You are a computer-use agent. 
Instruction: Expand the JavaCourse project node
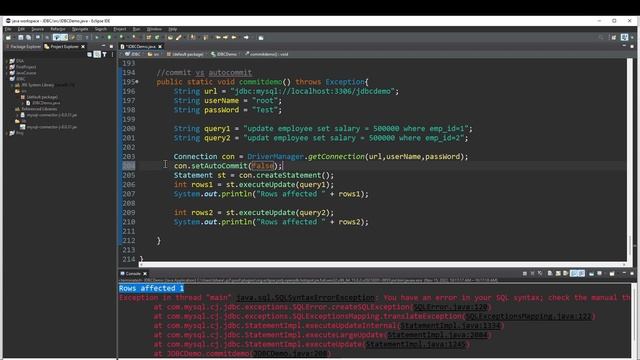coord(7,73)
